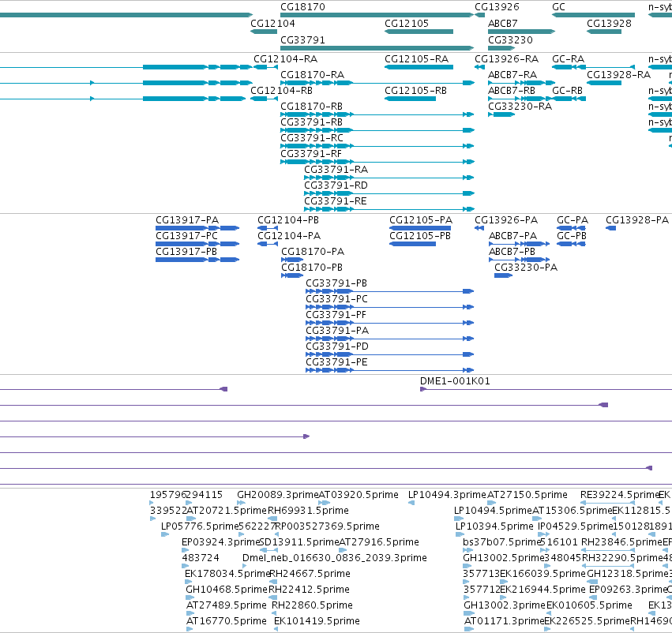Open EST GH10468.5prime label
This screenshot has height=633, width=672.
(x=227, y=590)
